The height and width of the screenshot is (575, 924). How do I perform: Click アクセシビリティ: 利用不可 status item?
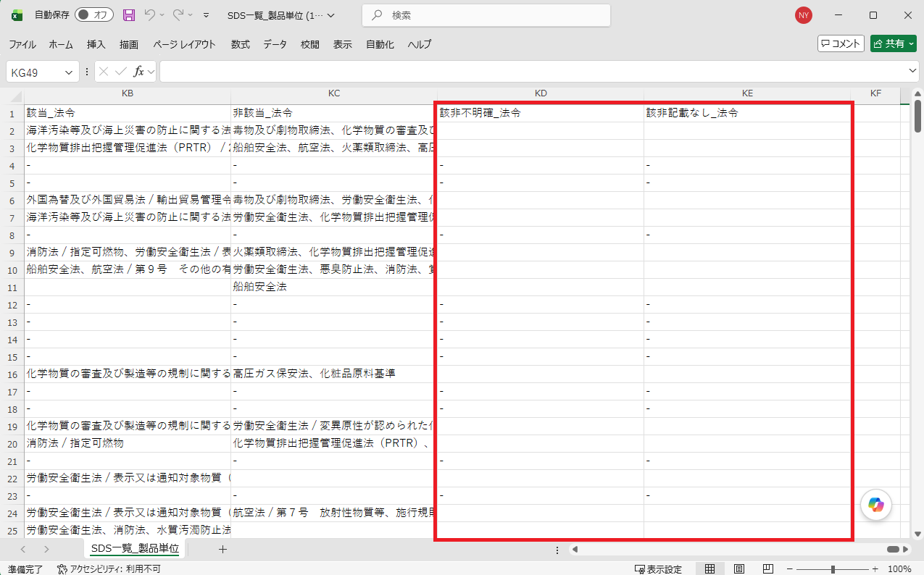coord(109,569)
